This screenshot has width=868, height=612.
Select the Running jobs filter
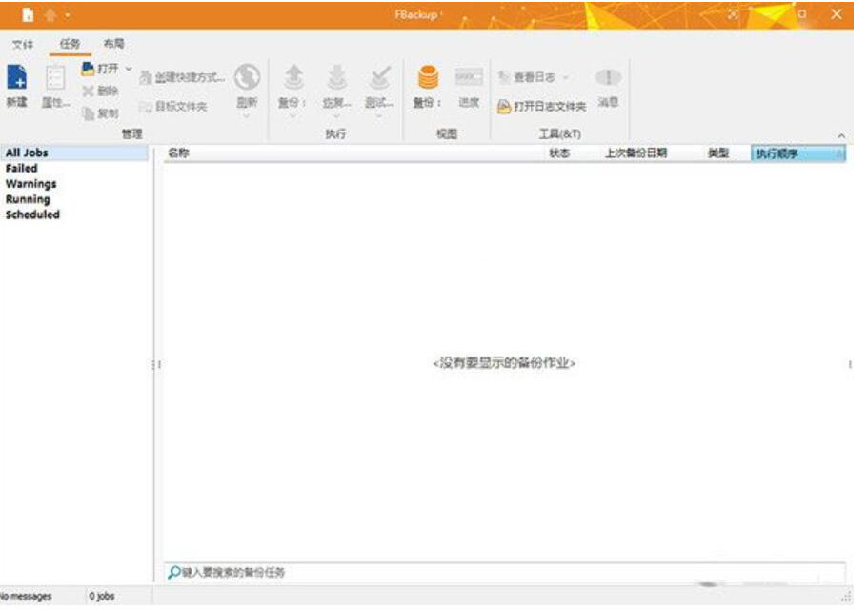point(28,199)
